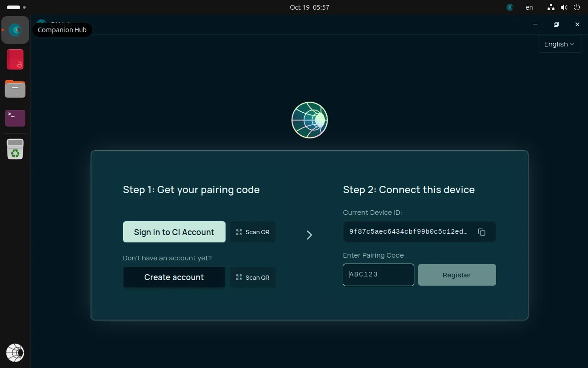Click the Activities pill in top-left corner
This screenshot has height=368, width=588.
click(17, 7)
